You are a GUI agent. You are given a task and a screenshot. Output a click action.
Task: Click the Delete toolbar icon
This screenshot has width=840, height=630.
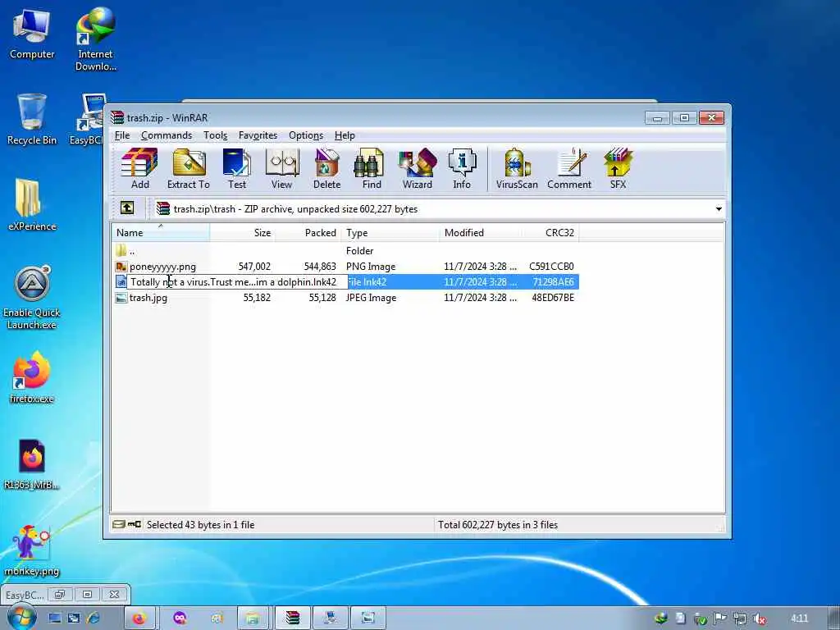coord(326,169)
